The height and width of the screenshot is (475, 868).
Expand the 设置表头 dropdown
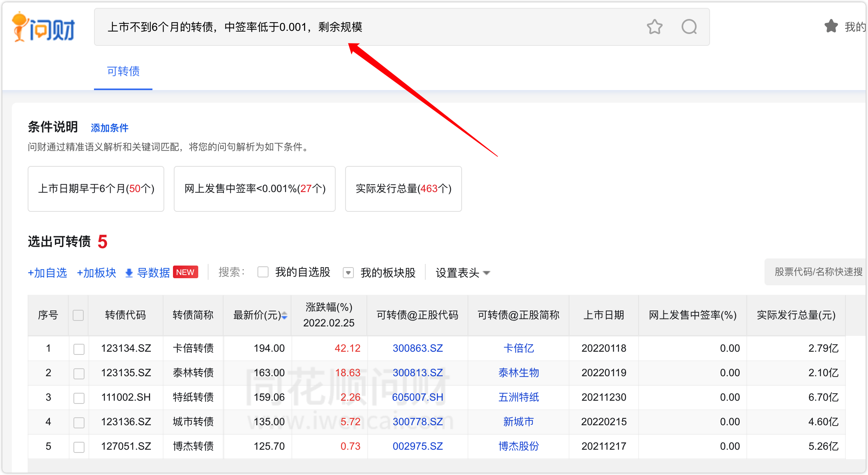463,273
